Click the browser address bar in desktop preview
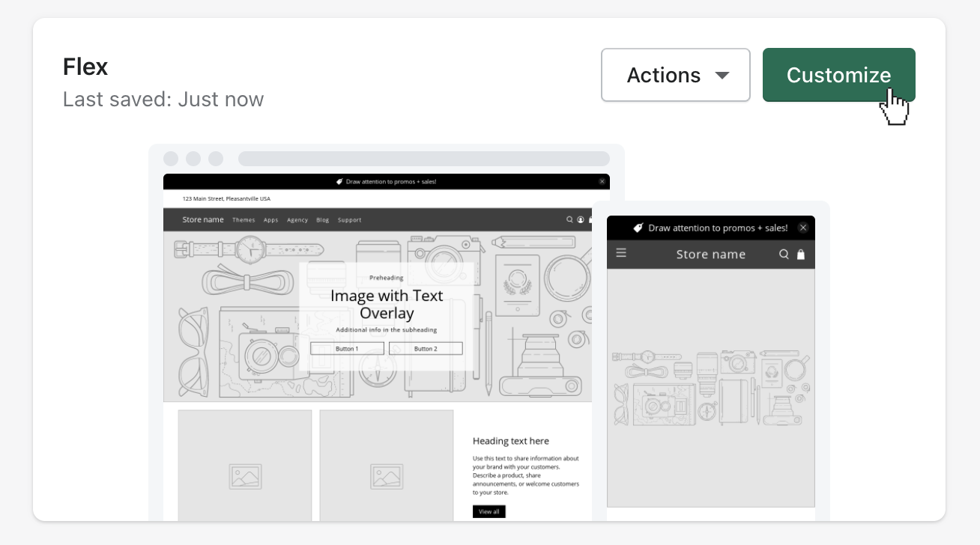 pos(423,159)
